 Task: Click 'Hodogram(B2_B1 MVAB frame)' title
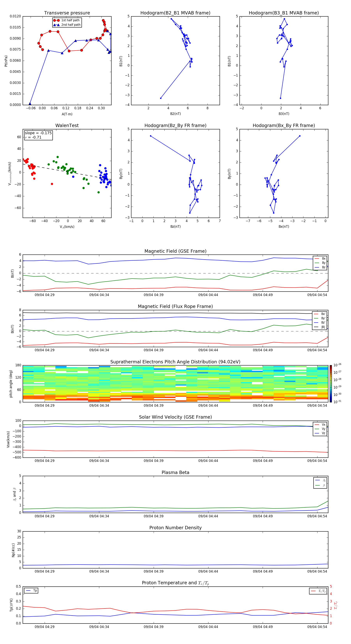(x=175, y=13)
